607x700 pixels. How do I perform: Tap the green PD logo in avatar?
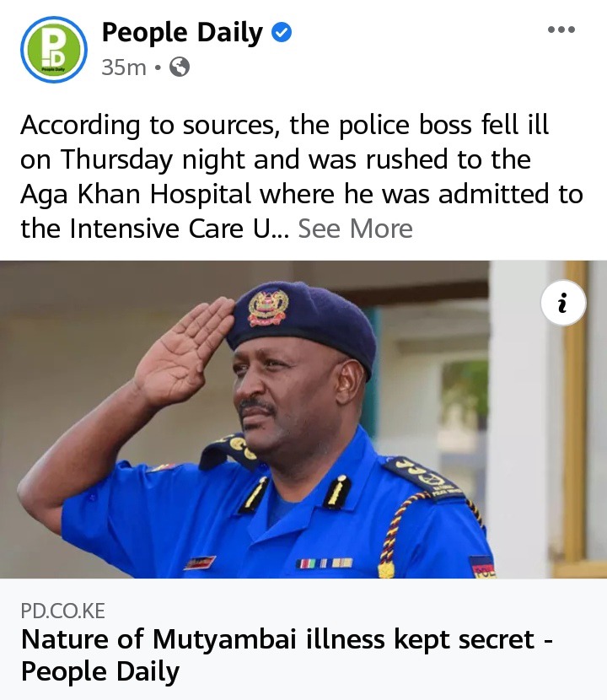tap(54, 50)
